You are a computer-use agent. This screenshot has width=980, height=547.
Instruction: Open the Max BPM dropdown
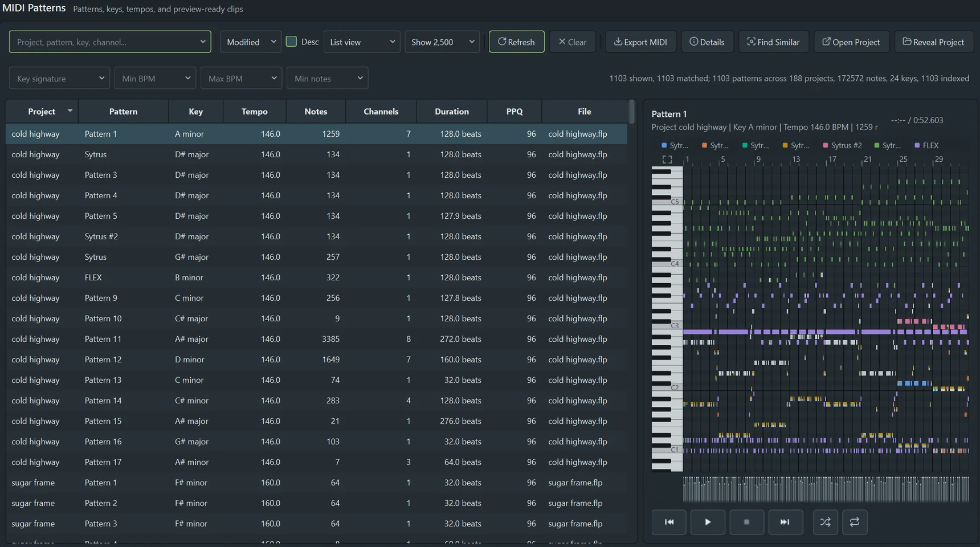coord(241,78)
